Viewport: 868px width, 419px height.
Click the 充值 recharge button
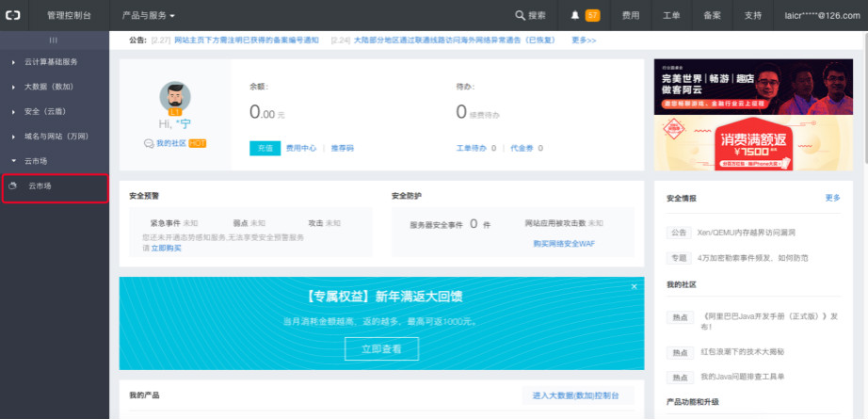pyautogui.click(x=265, y=149)
